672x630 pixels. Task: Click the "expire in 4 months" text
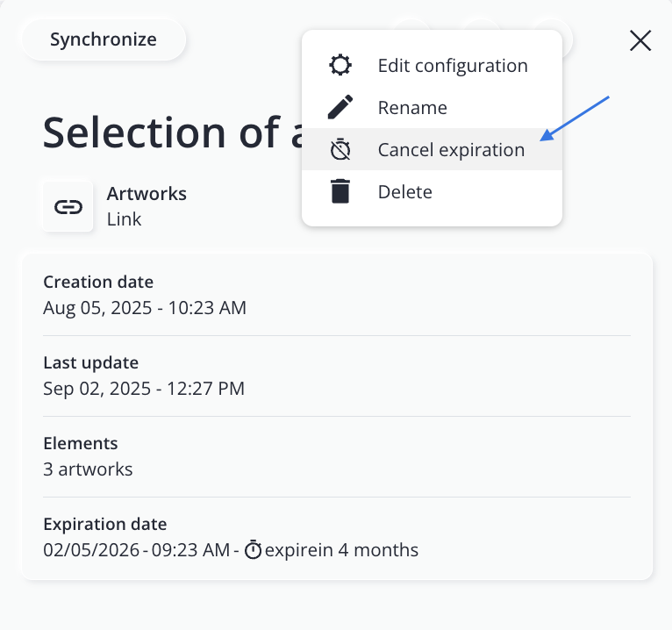pos(341,550)
